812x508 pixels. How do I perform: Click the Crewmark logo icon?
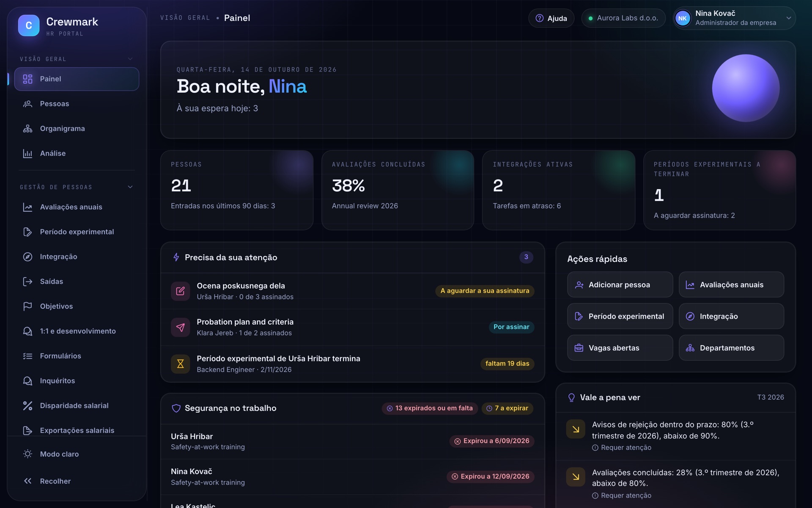coord(29,25)
